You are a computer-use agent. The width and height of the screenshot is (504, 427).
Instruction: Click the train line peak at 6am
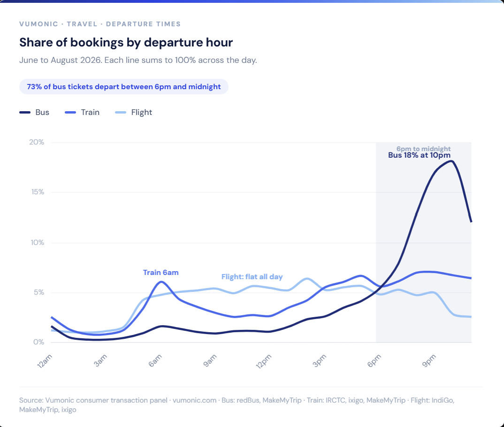pos(161,282)
